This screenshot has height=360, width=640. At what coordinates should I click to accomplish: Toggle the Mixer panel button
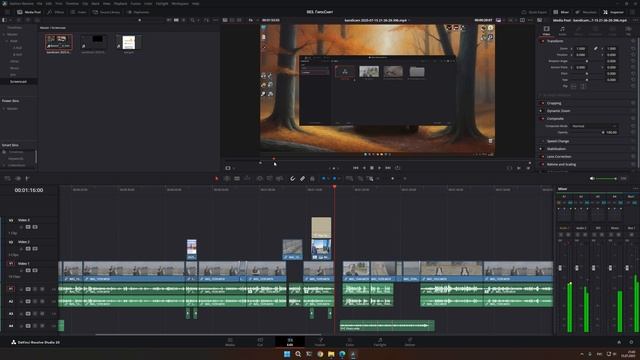[561, 12]
